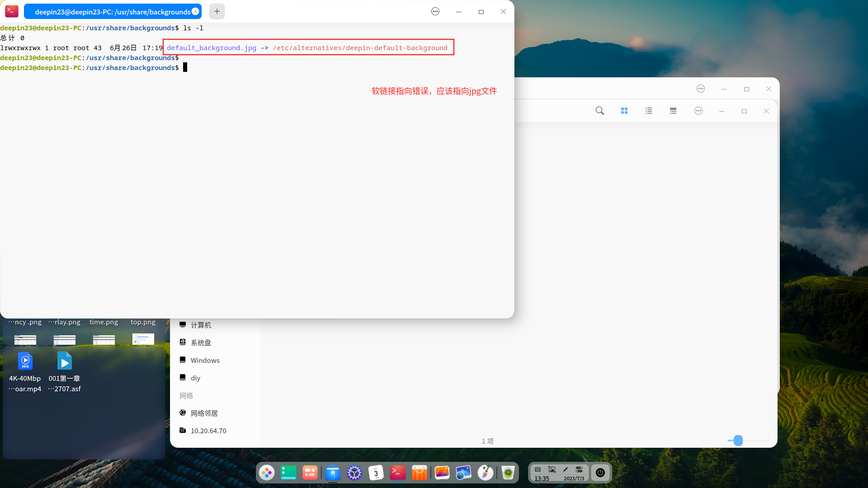Switch file manager to list view

pos(648,111)
